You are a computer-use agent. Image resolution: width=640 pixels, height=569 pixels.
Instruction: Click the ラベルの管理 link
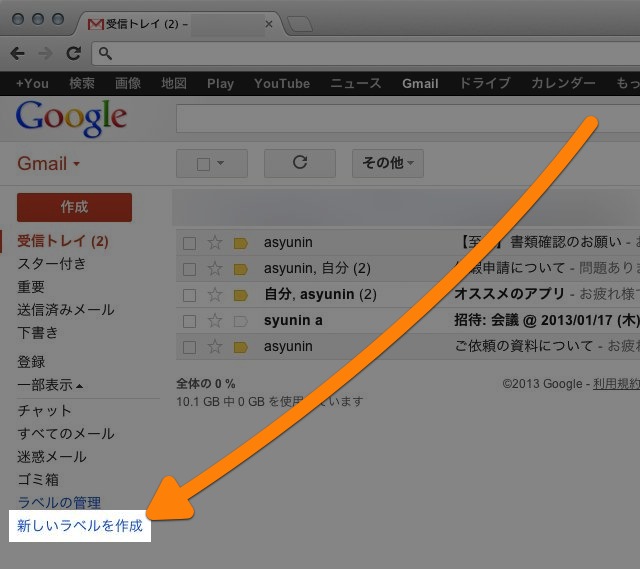(x=59, y=502)
